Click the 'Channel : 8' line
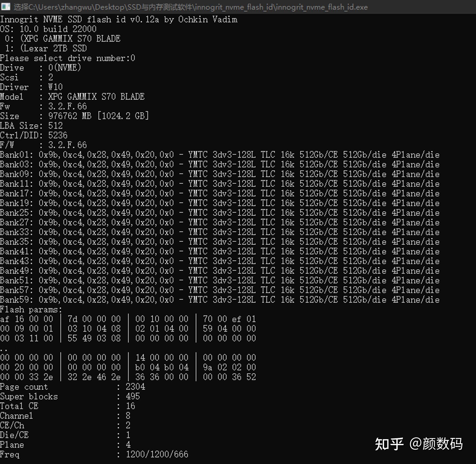 (x=65, y=416)
